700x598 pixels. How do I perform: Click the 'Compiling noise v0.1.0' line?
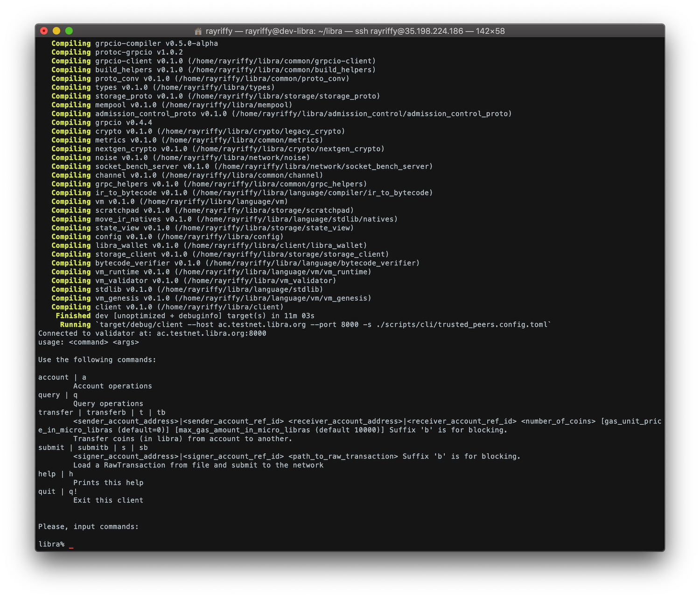click(181, 158)
